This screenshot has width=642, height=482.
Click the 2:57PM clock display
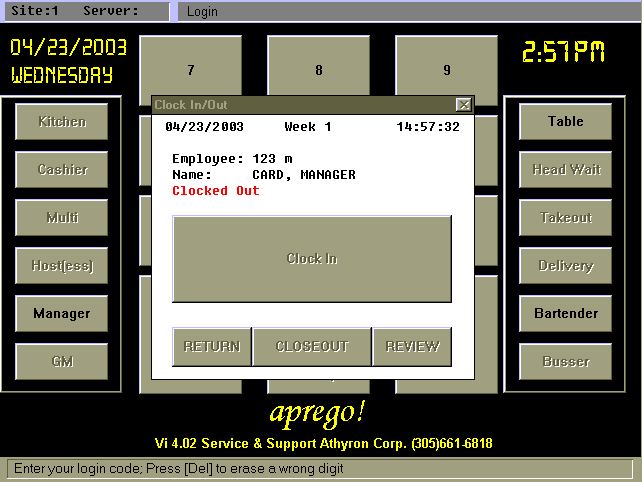point(563,52)
